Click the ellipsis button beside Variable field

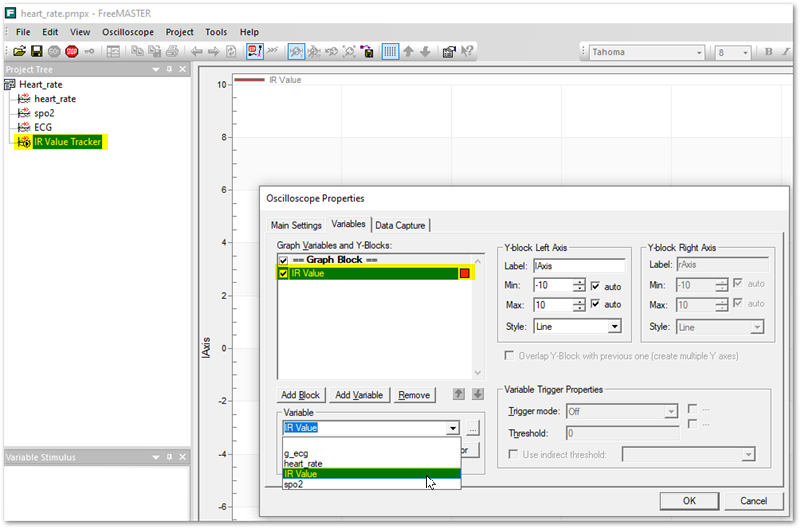pyautogui.click(x=473, y=428)
